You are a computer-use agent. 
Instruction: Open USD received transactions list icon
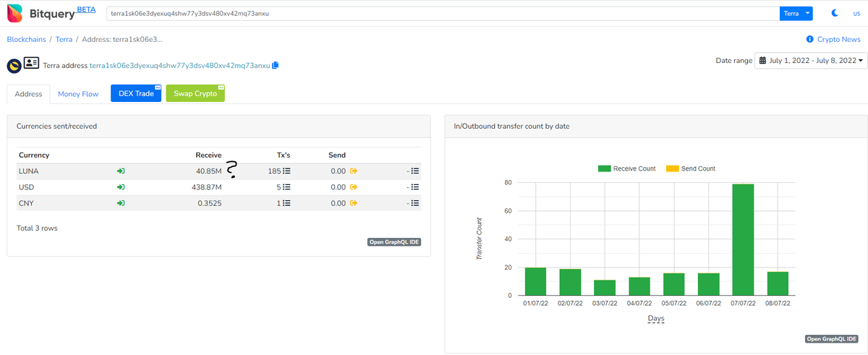[286, 187]
